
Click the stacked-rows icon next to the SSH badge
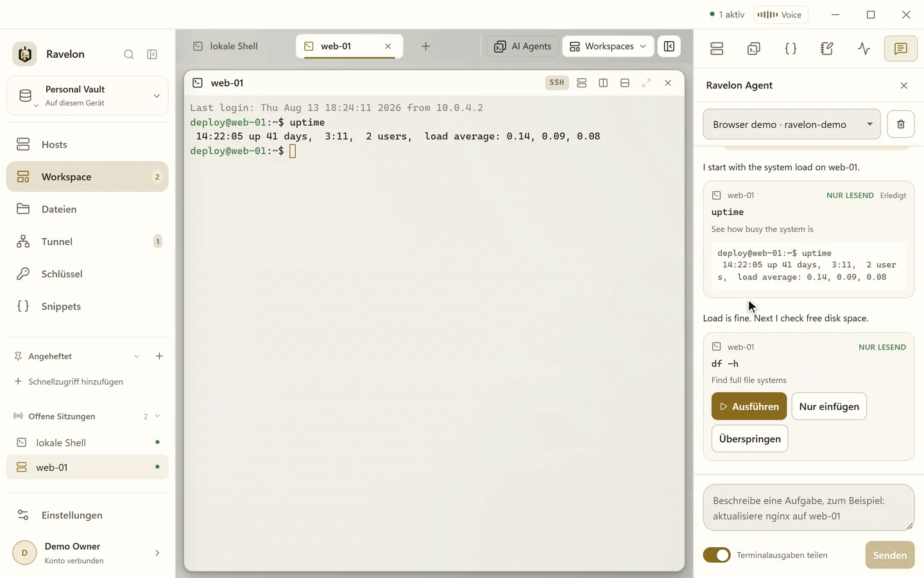tap(582, 83)
